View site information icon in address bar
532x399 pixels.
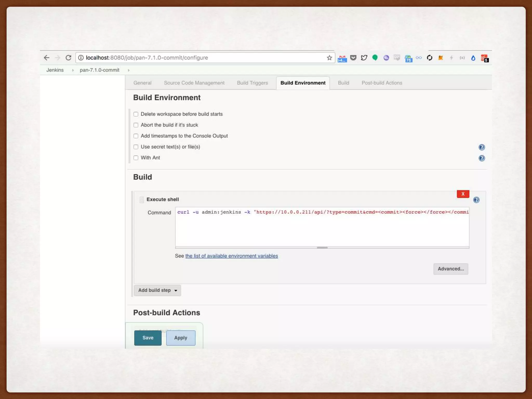[x=81, y=58]
